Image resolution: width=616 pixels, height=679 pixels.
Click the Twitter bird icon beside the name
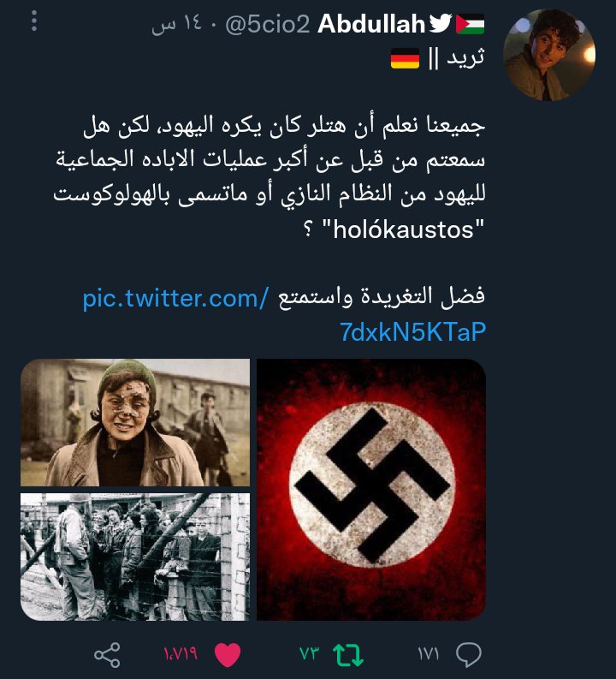coord(441,23)
